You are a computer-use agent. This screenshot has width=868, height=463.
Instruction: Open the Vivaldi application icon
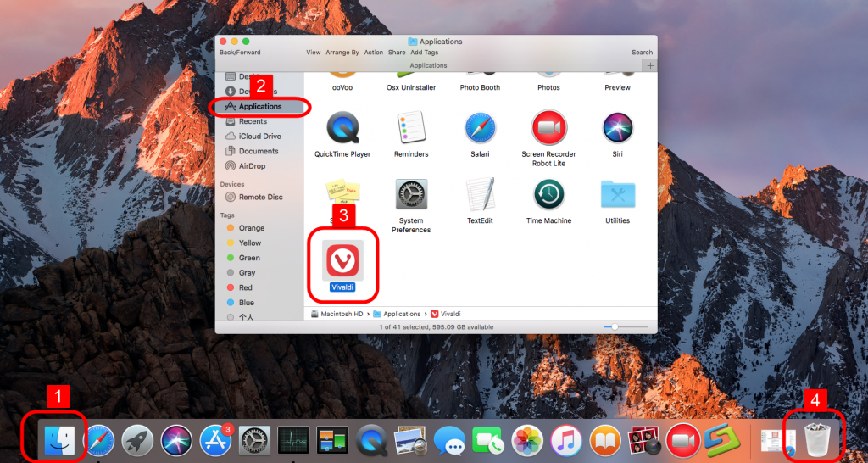coord(343,258)
